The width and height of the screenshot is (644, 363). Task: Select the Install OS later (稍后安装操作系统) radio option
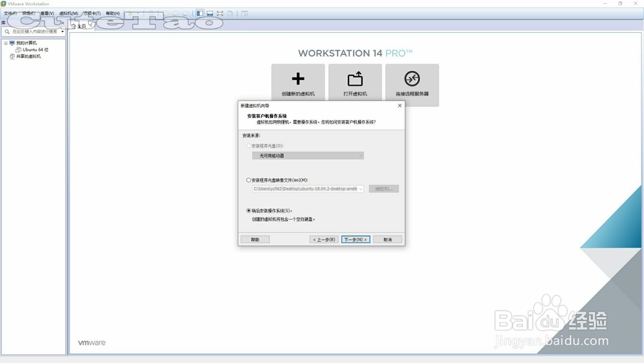[249, 210]
